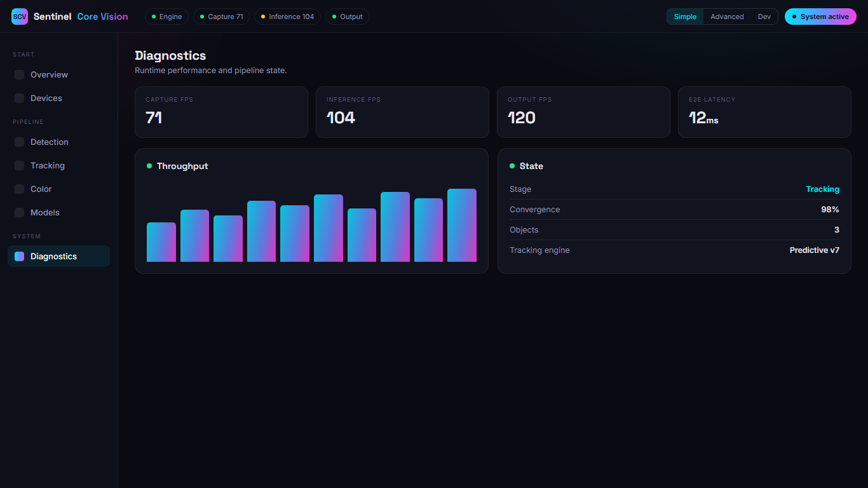Select the tallest Throughput bar

[x=462, y=225]
